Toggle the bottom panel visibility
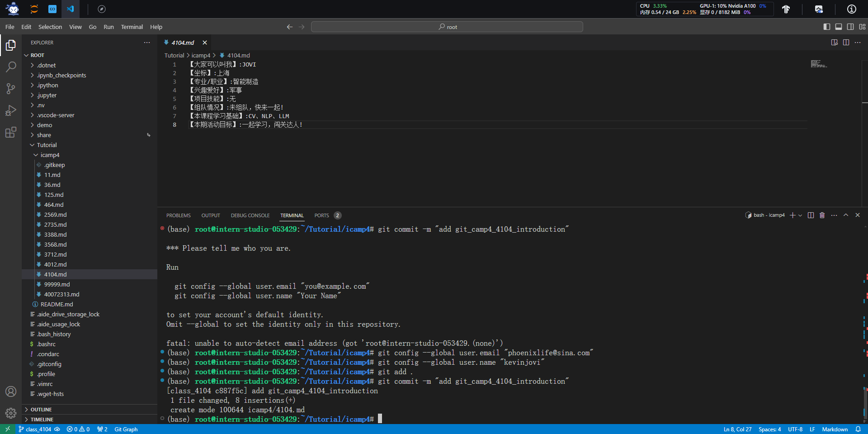This screenshot has width=868, height=434. [839, 27]
